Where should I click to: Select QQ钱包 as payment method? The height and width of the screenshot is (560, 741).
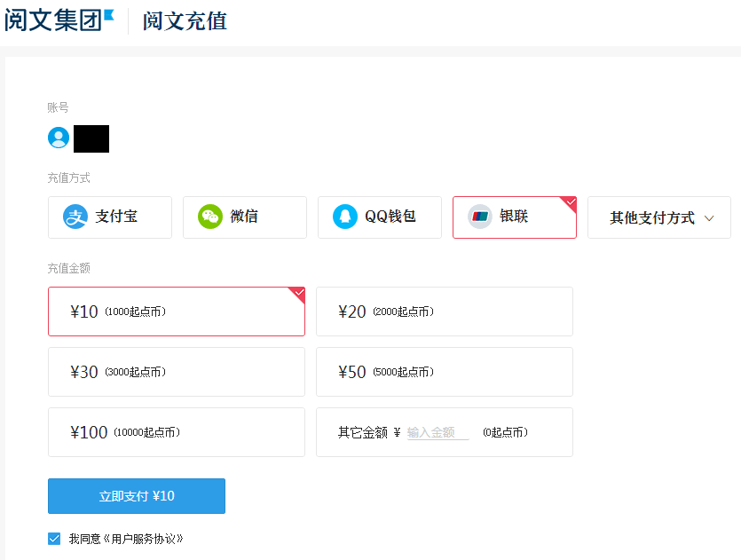point(380,217)
